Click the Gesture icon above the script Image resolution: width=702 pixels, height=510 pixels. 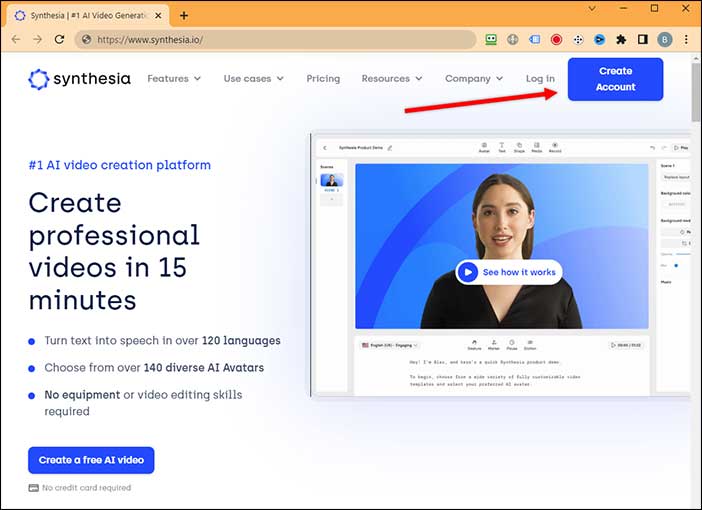click(x=474, y=345)
